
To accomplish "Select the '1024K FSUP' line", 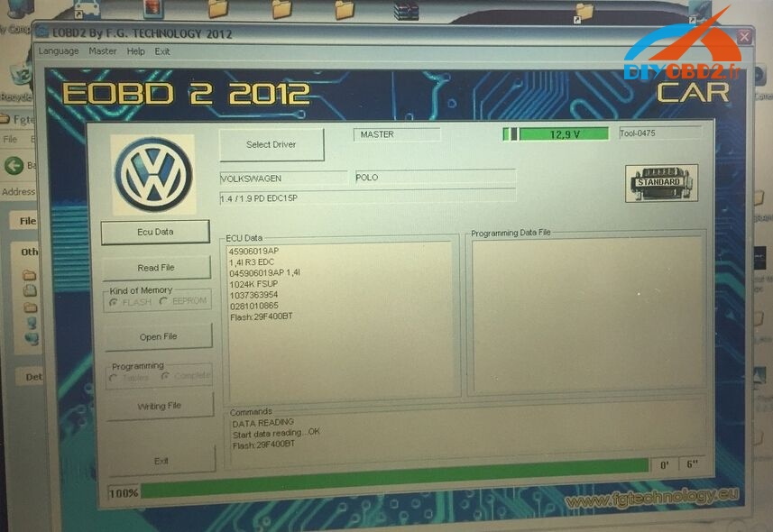I will coord(253,284).
